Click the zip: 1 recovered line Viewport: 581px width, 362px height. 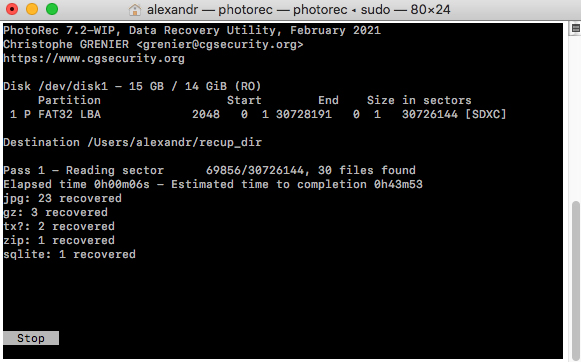point(59,240)
